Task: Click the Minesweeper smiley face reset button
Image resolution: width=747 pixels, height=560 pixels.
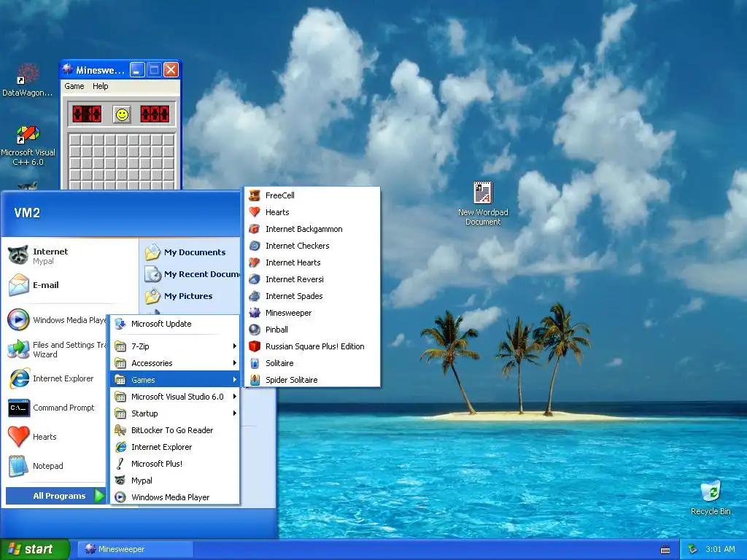Action: tap(122, 114)
